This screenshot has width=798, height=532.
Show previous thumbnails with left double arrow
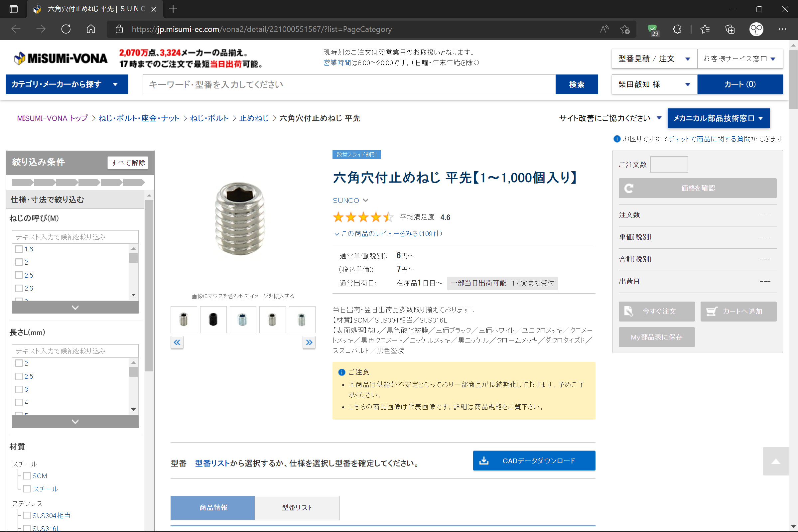[x=177, y=342]
